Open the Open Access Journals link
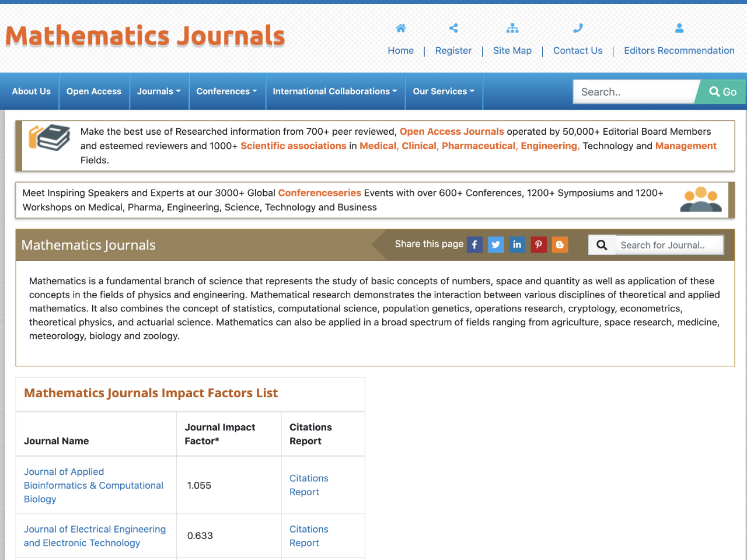The height and width of the screenshot is (560, 747). pos(452,132)
